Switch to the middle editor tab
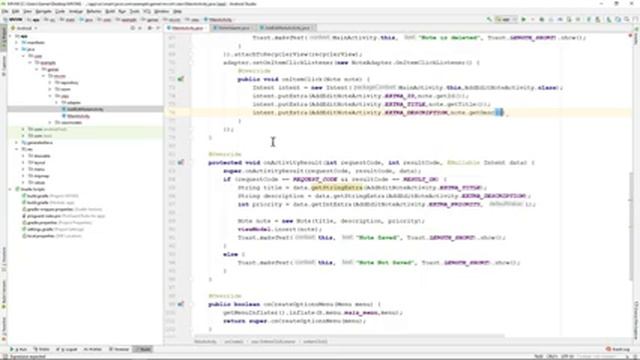This screenshot has height=360, width=640. point(234,28)
